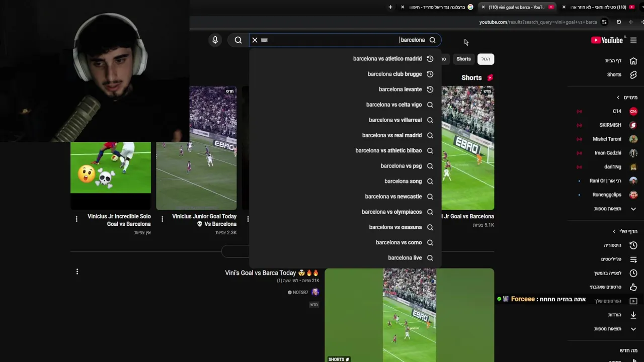Expand the My Page (הדף שלי) header
The width and height of the screenshot is (644, 362).
tap(625, 231)
